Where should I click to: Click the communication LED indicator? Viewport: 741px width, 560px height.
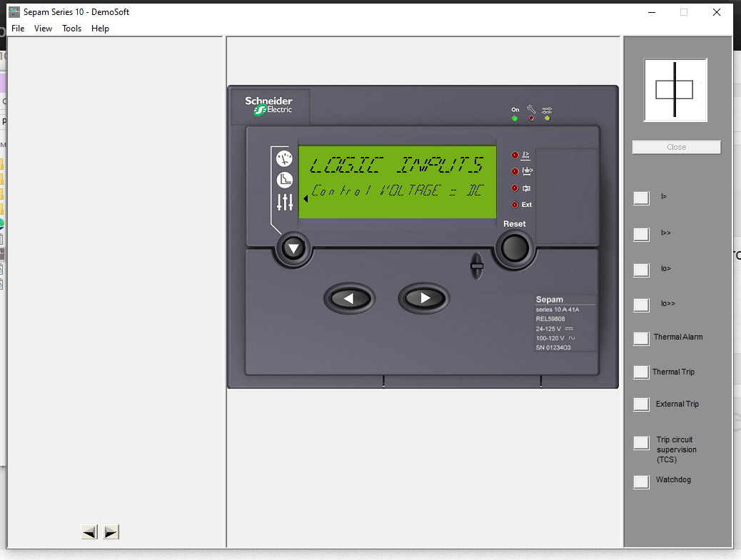point(548,118)
